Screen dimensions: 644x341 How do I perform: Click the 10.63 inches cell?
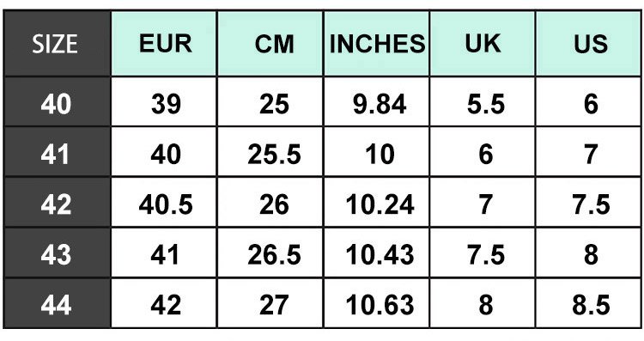click(377, 303)
